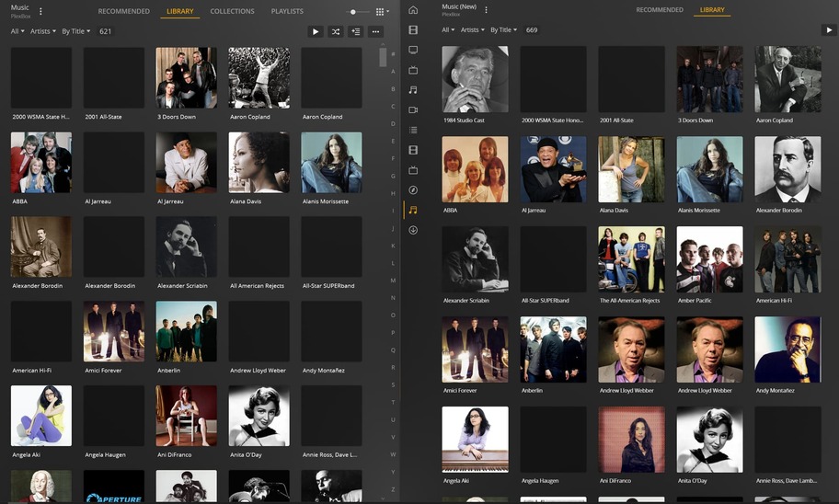Image resolution: width=839 pixels, height=504 pixels.
Task: Open the 1984 Studio Cast artist thumbnail
Action: [475, 79]
